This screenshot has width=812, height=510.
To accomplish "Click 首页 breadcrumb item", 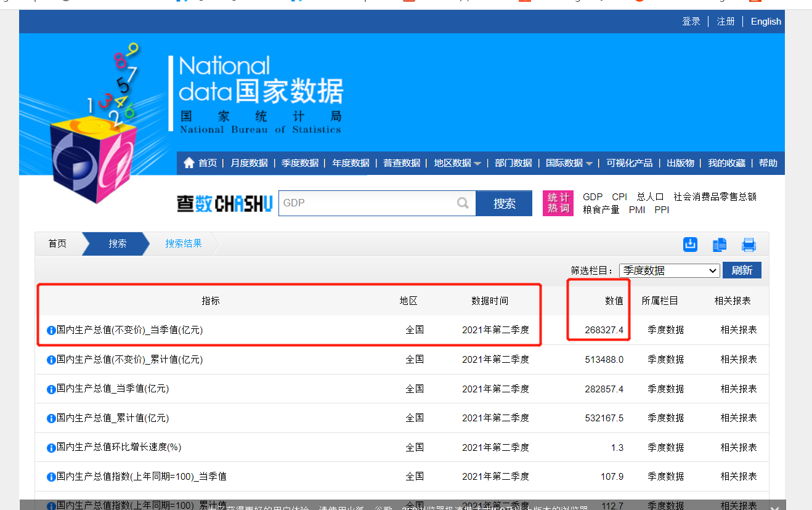I will pos(57,244).
